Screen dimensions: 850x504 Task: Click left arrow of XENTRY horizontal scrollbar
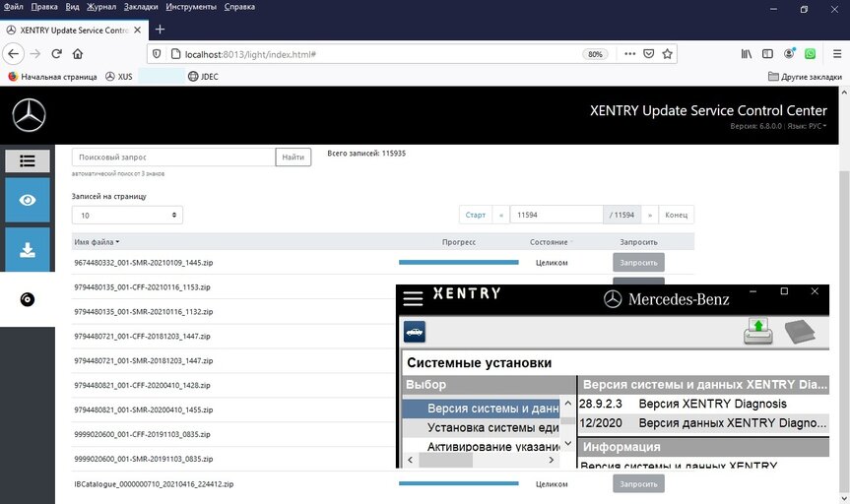410,460
